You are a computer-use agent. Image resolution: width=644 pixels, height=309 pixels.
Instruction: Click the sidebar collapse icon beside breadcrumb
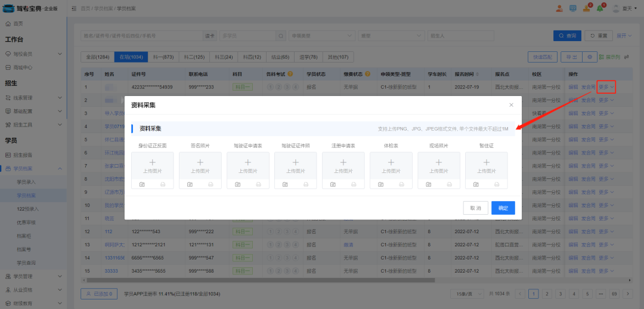click(x=74, y=8)
